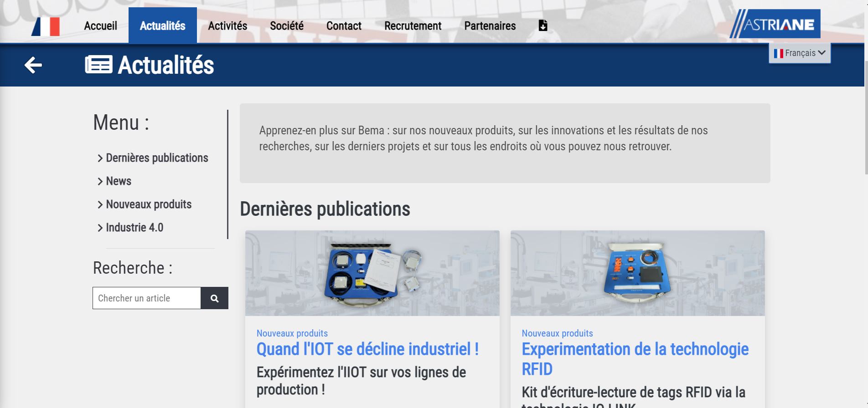Open the Français language dropdown
Image resolution: width=868 pixels, height=408 pixels.
pos(800,53)
